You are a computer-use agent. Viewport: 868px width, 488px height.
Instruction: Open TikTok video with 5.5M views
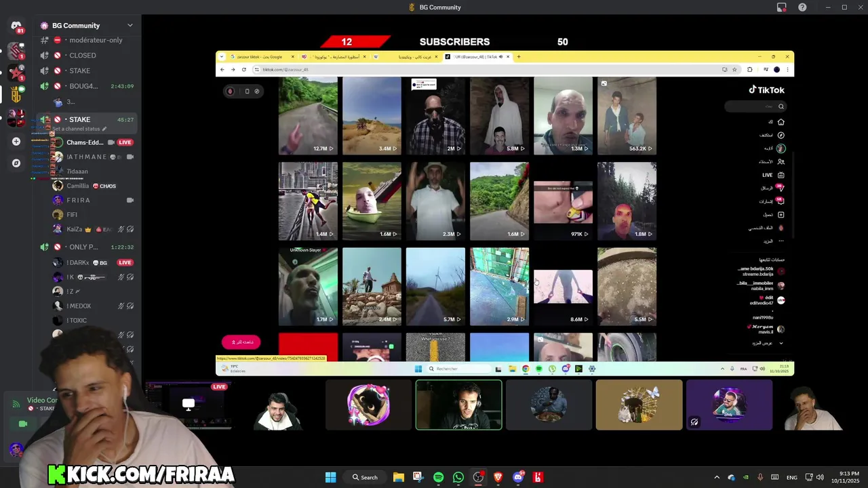tap(627, 287)
